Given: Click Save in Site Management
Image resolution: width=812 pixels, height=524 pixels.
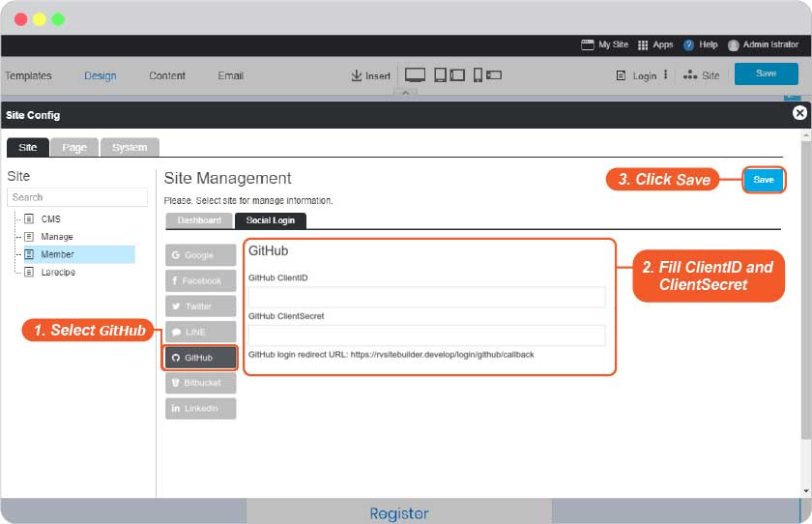Looking at the screenshot, I should click(x=764, y=180).
